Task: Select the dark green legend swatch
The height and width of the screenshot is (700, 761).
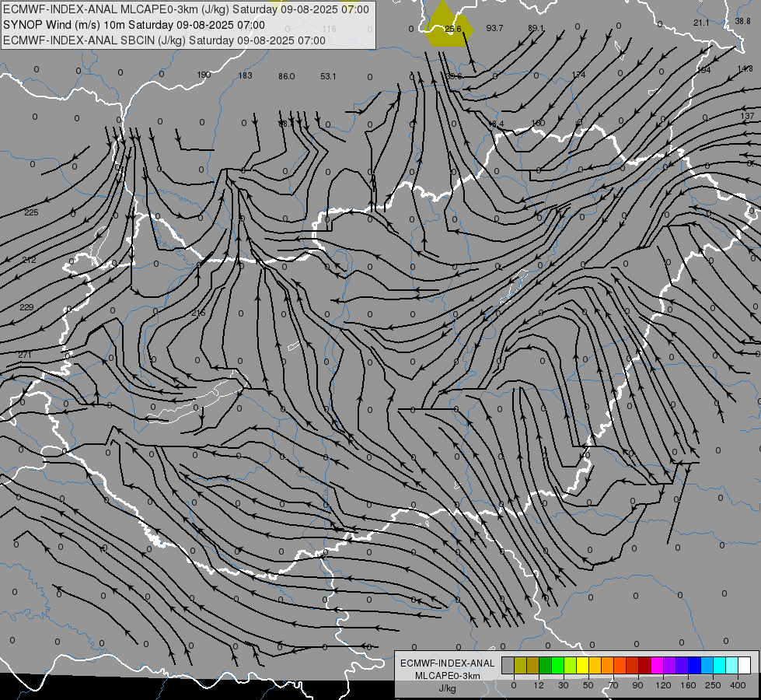Action: point(546,666)
